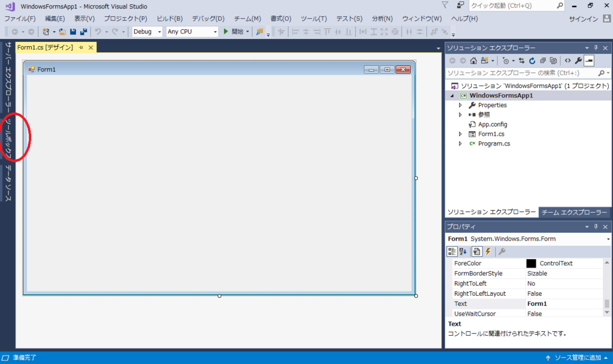Click the Show All Files icon

click(553, 60)
